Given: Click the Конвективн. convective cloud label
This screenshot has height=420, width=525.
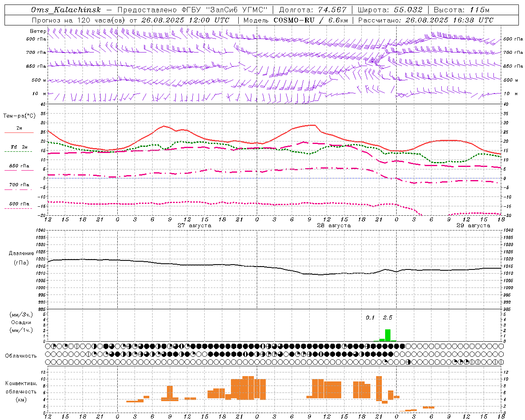Looking at the screenshot, I should click(x=21, y=383).
